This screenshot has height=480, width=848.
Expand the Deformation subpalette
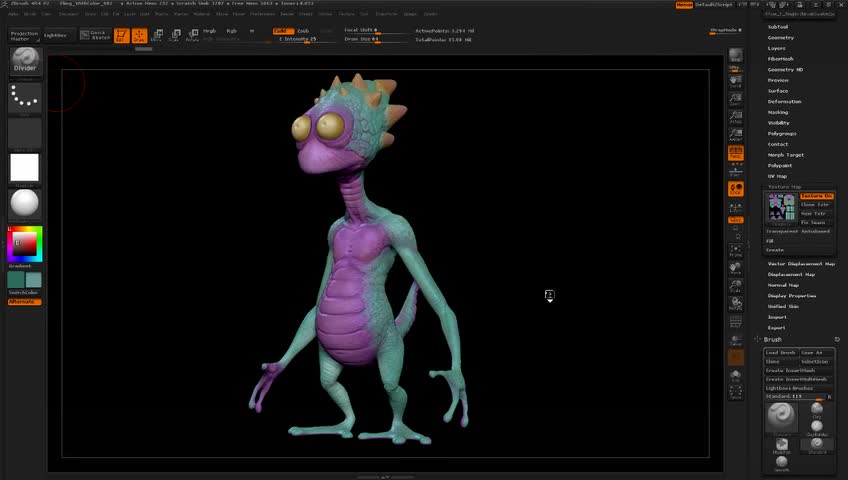[784, 102]
